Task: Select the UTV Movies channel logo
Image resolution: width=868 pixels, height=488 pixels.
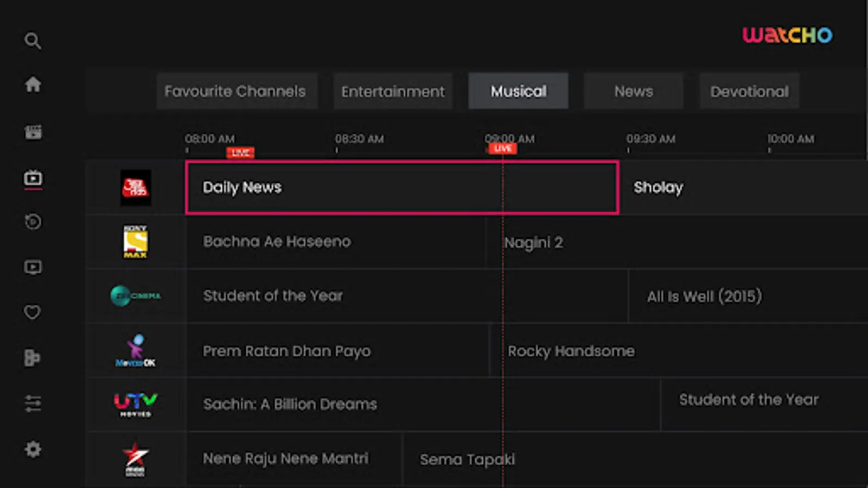Action: click(136, 404)
